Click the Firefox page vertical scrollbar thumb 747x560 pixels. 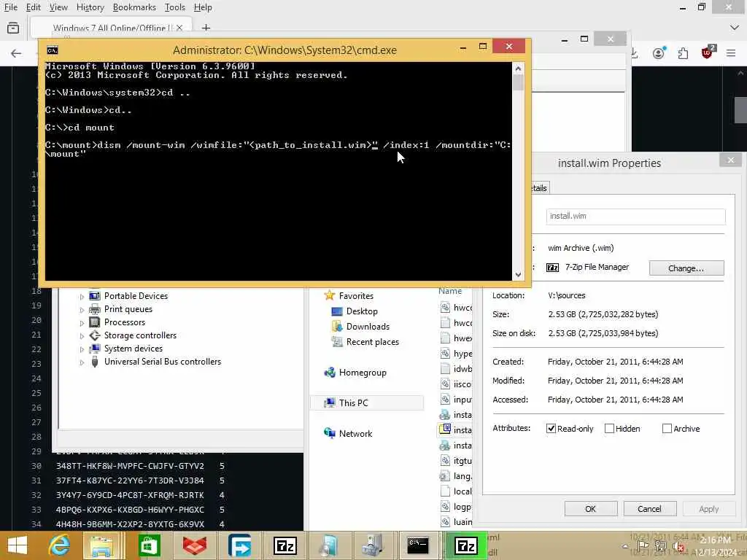point(741,110)
